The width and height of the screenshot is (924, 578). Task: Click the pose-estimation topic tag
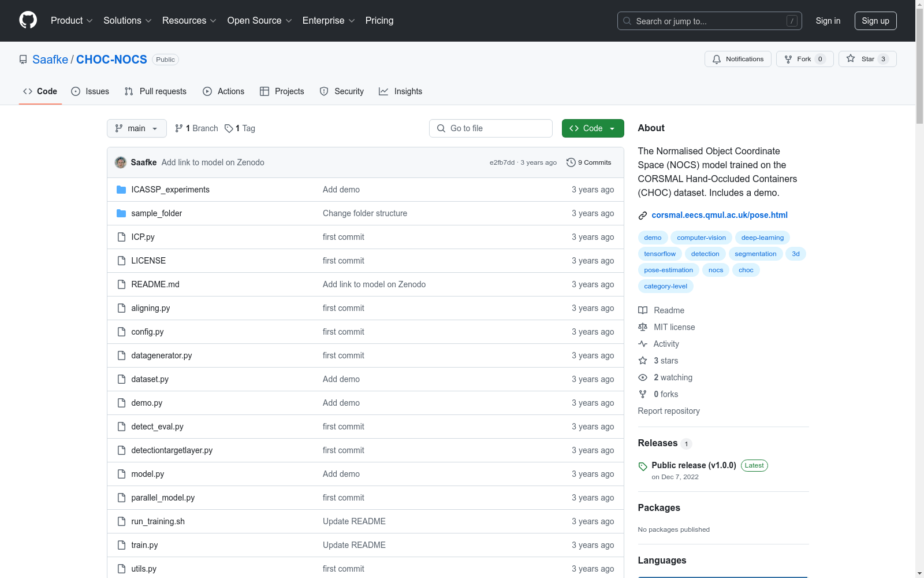(669, 270)
